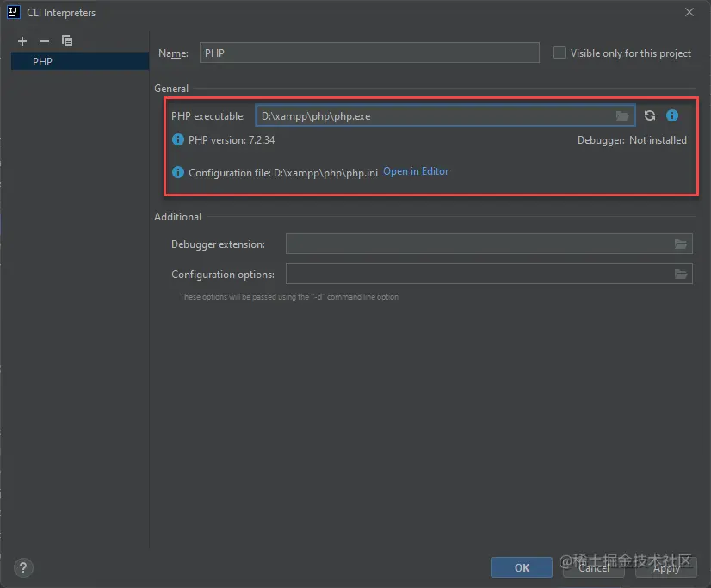Cancel the interpreter dialog

[593, 567]
